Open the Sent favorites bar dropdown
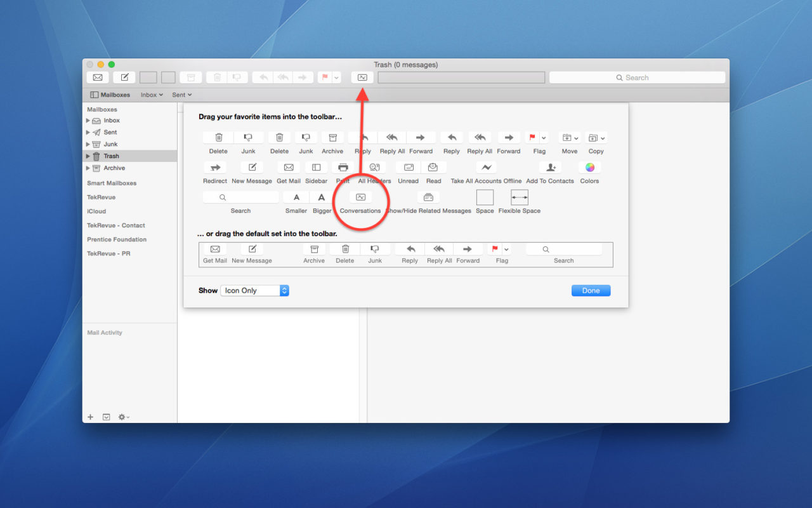 click(182, 95)
